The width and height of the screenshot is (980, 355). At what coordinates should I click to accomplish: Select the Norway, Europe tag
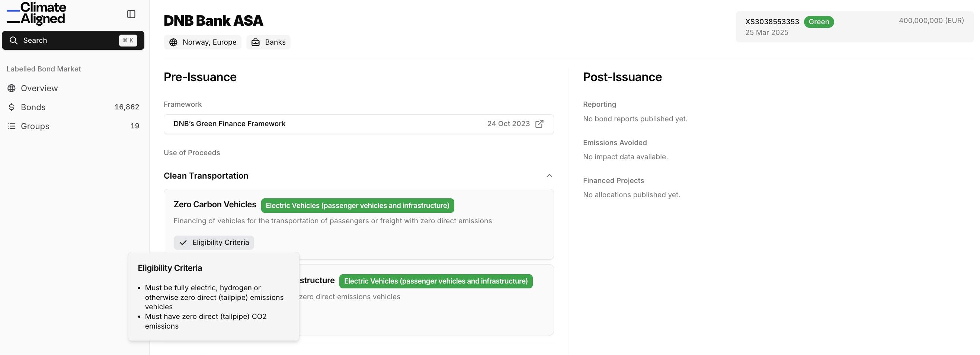202,42
